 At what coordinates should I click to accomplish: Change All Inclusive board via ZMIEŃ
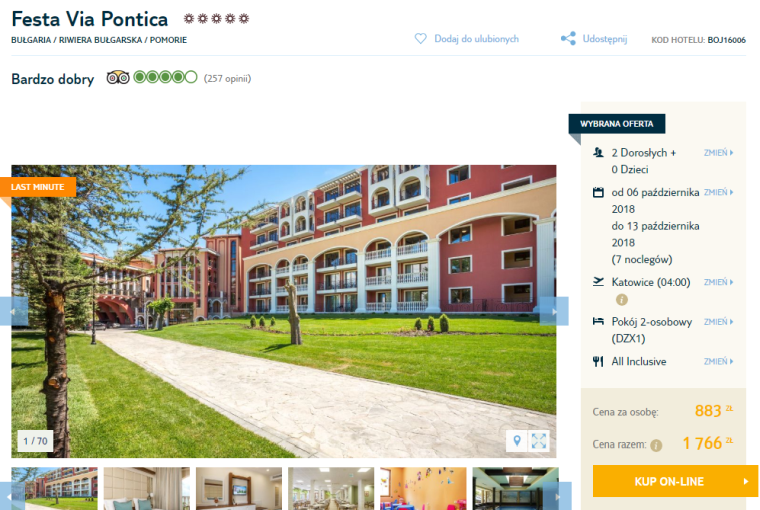(718, 362)
